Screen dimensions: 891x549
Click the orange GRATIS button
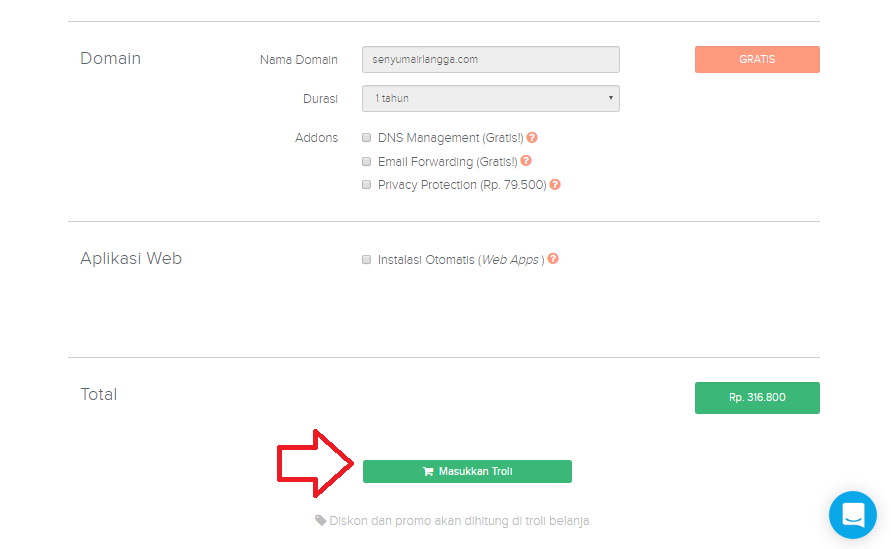point(757,60)
